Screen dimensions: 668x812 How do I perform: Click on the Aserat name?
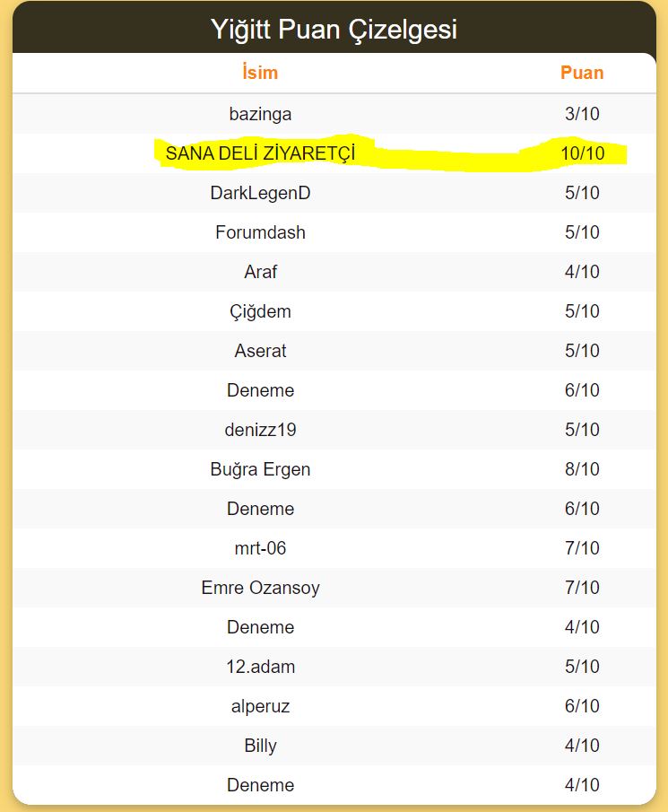(x=260, y=351)
